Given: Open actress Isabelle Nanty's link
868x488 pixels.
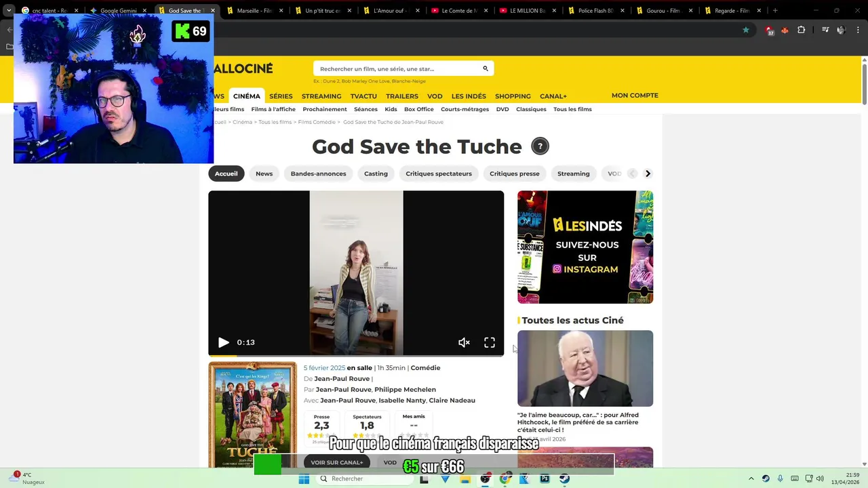Looking at the screenshot, I should 402,401.
